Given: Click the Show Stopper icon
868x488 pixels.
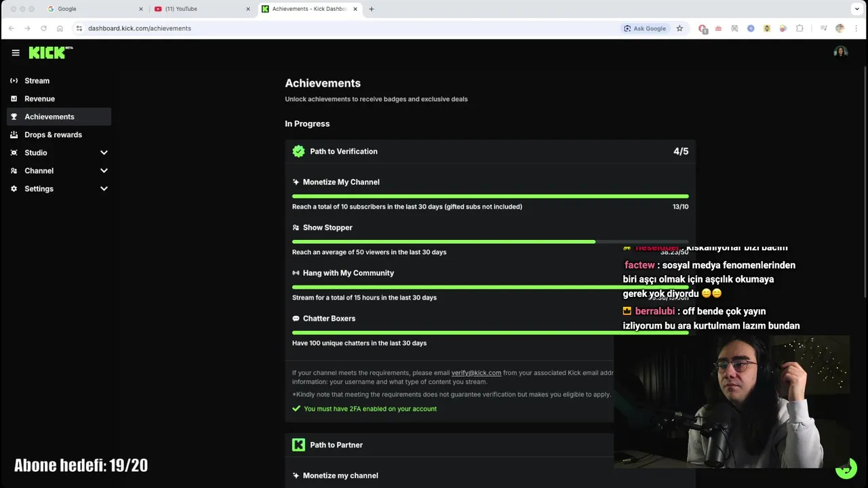Looking at the screenshot, I should [296, 228].
